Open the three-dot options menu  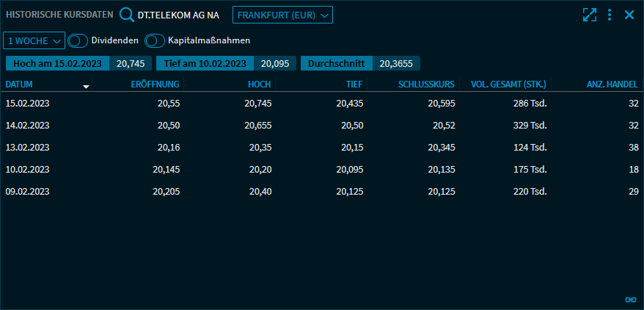610,15
